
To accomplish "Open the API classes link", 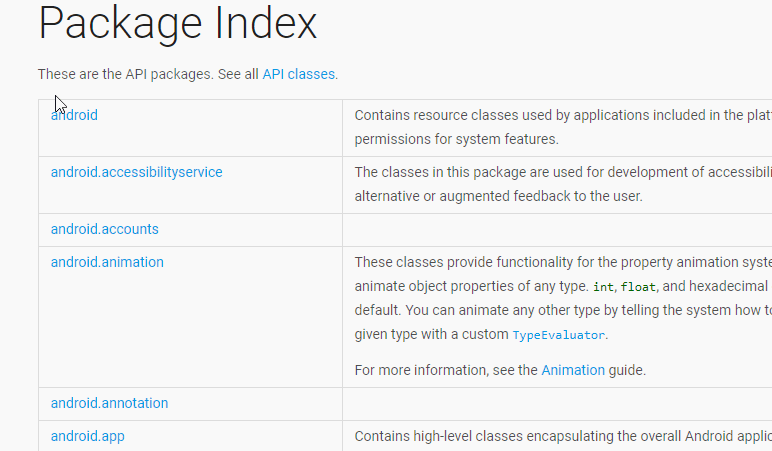I will (299, 74).
